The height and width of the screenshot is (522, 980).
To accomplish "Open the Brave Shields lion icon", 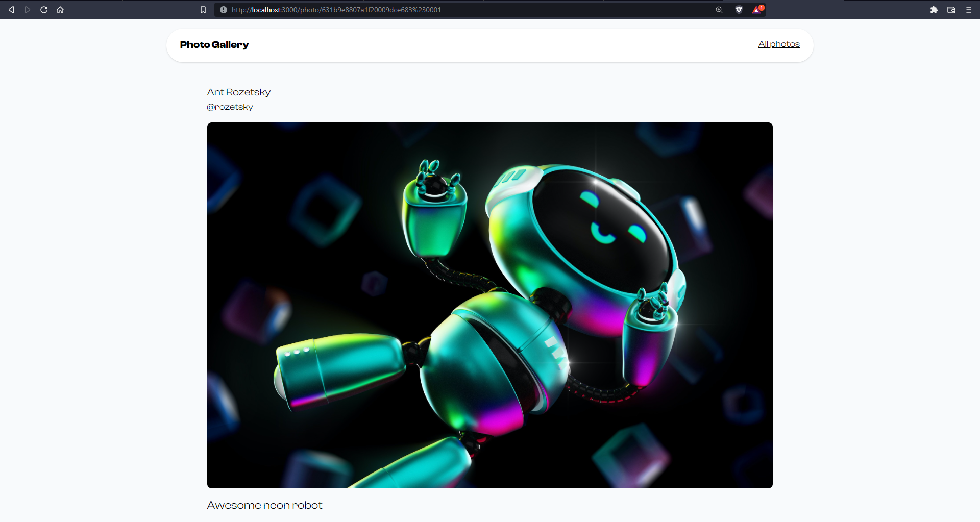I will point(739,10).
